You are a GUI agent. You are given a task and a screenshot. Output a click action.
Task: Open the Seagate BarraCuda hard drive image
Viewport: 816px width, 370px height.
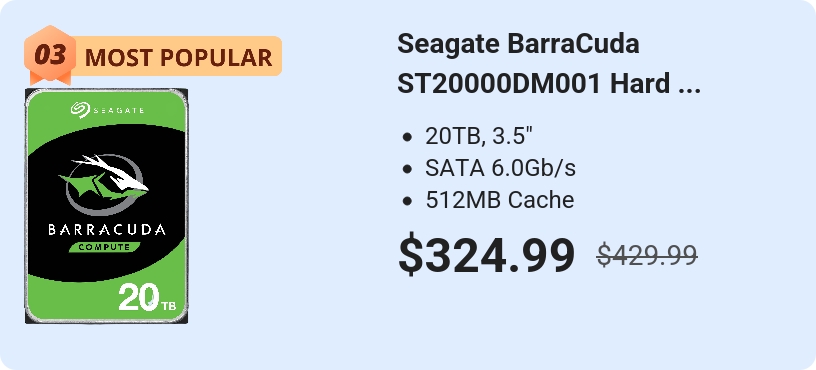pos(107,206)
